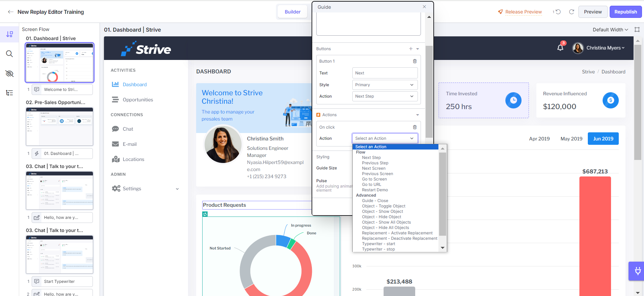Open the Welcome to Stri... guide step
Image resolution: width=644 pixels, height=296 pixels.
tap(62, 90)
